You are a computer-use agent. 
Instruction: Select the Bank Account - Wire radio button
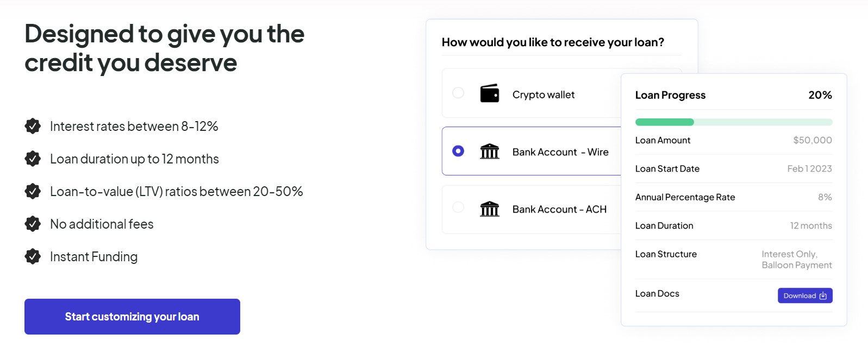pyautogui.click(x=458, y=152)
